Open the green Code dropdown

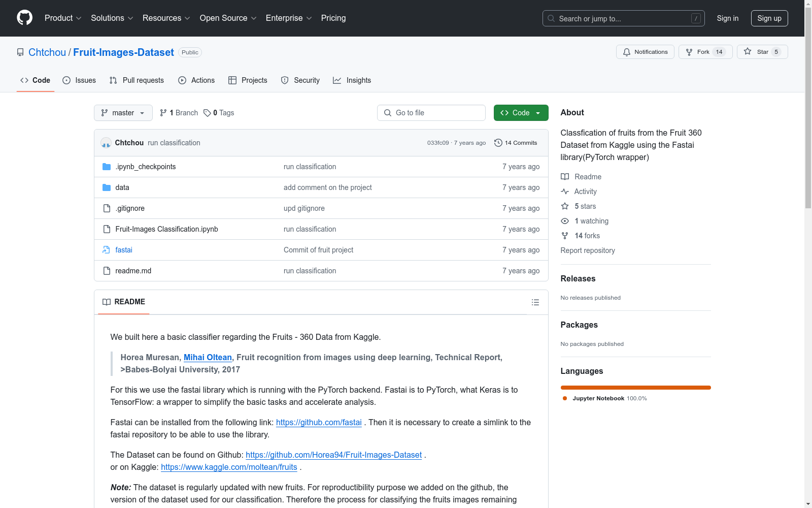(x=521, y=113)
